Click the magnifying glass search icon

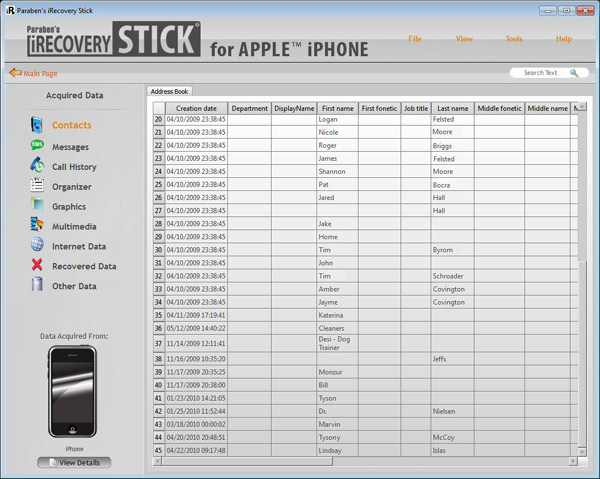(574, 73)
